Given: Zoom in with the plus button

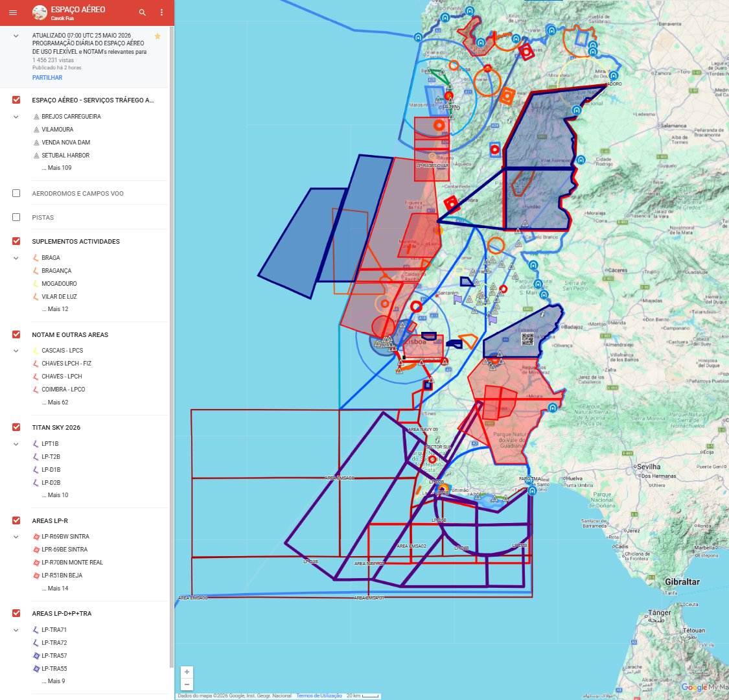Looking at the screenshot, I should pyautogui.click(x=187, y=672).
